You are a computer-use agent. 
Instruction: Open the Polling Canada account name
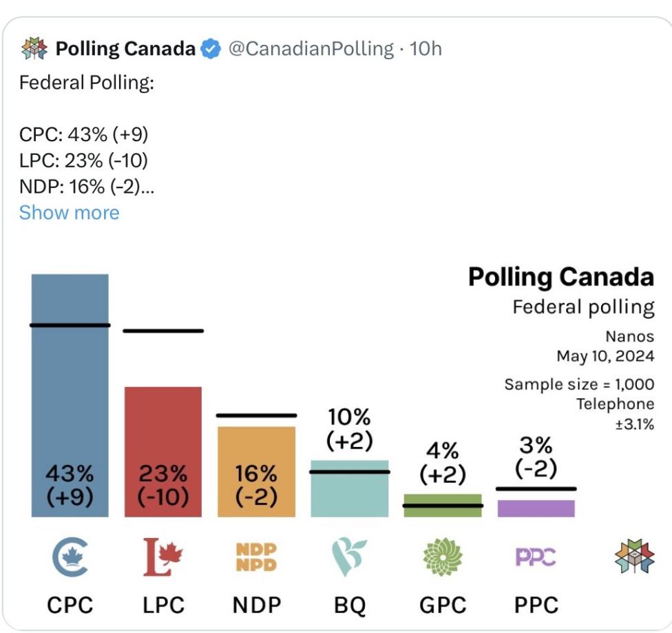pyautogui.click(x=125, y=49)
